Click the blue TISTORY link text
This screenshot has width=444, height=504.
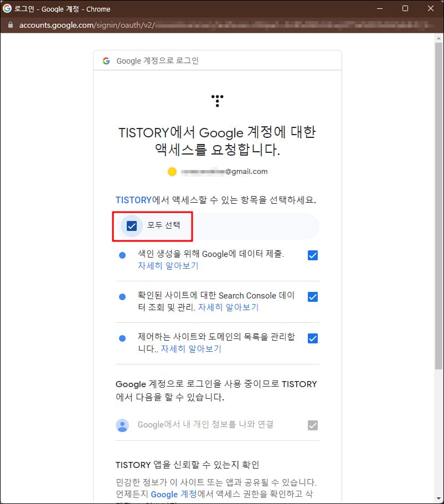tap(133, 200)
